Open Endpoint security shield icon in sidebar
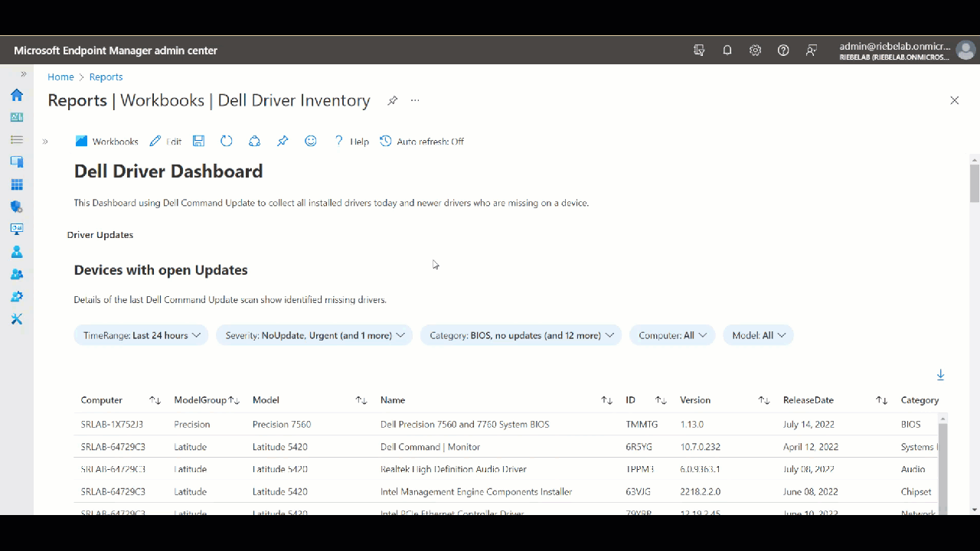The height and width of the screenshot is (551, 980). (x=16, y=207)
